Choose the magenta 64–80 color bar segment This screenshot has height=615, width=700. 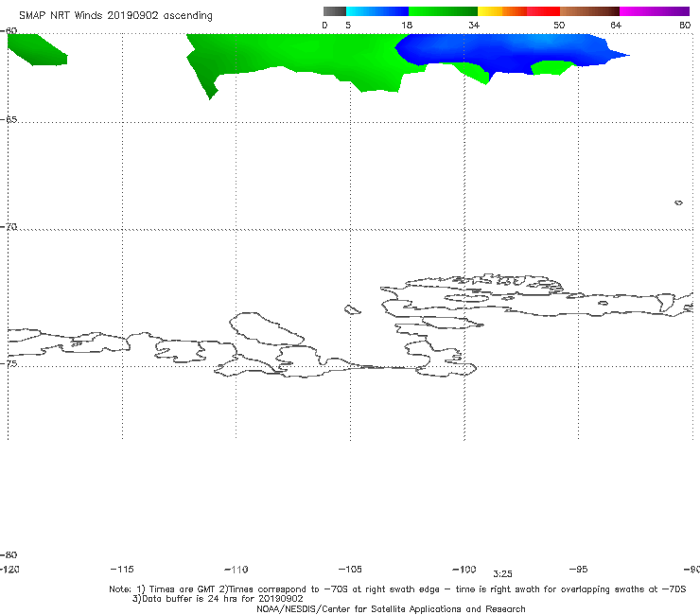click(655, 11)
